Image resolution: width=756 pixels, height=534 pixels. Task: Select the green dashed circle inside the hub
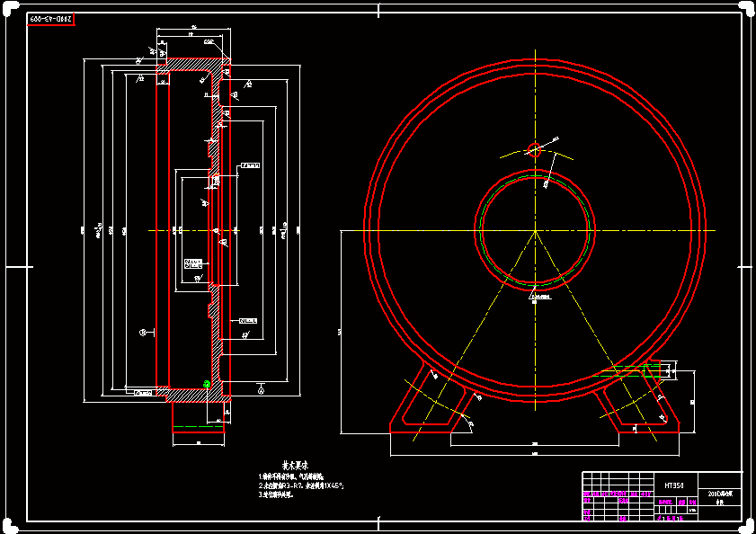535,230
